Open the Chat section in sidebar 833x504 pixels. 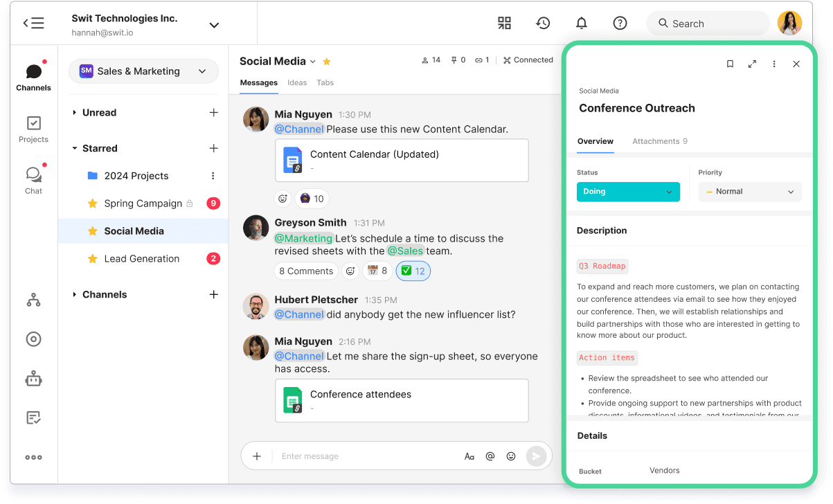coord(33,180)
